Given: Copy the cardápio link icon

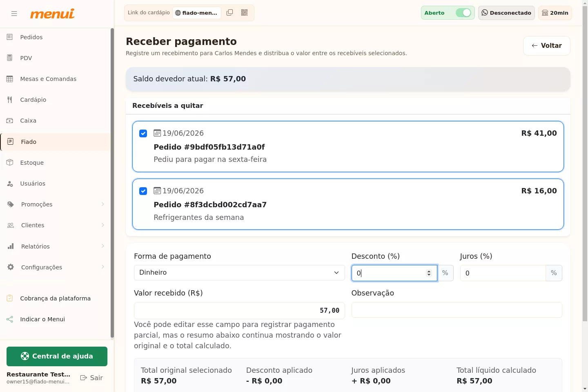Looking at the screenshot, I should coord(230,13).
